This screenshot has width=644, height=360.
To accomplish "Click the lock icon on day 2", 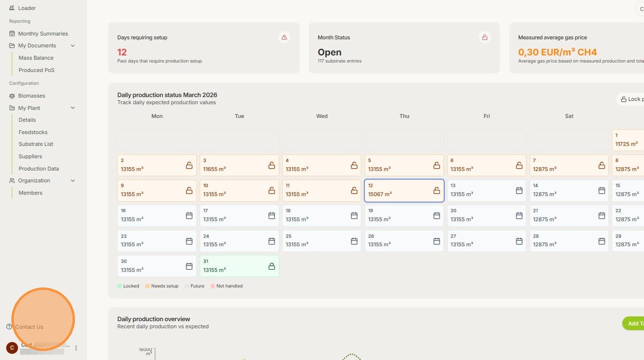I will (x=189, y=165).
